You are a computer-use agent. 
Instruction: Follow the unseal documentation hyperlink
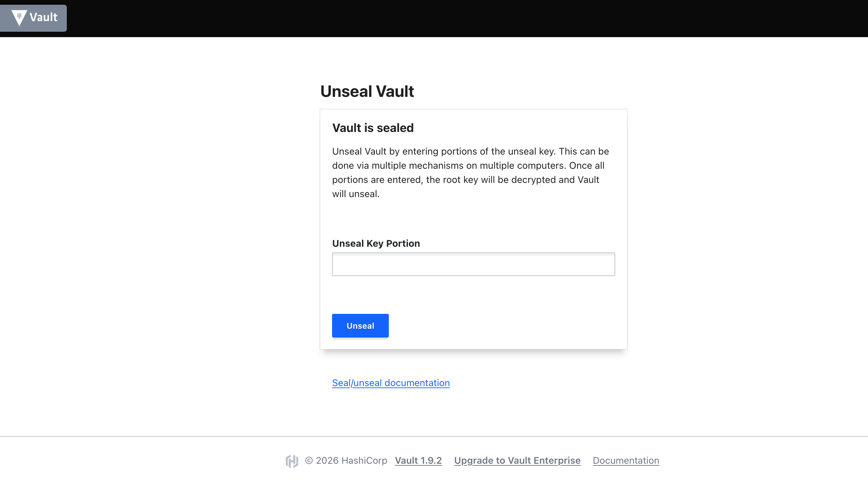(x=391, y=383)
